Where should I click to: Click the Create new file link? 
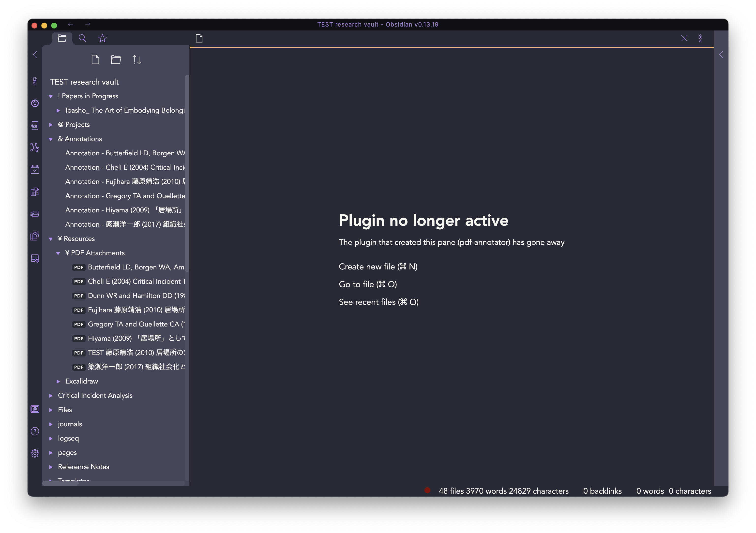point(378,267)
